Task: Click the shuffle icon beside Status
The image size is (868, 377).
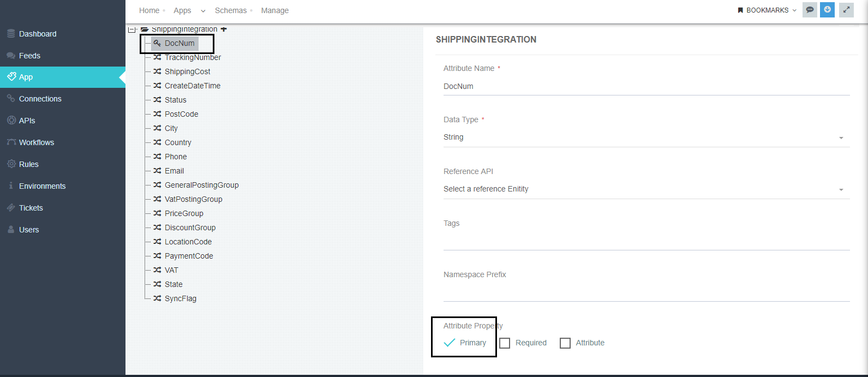Action: [x=157, y=100]
